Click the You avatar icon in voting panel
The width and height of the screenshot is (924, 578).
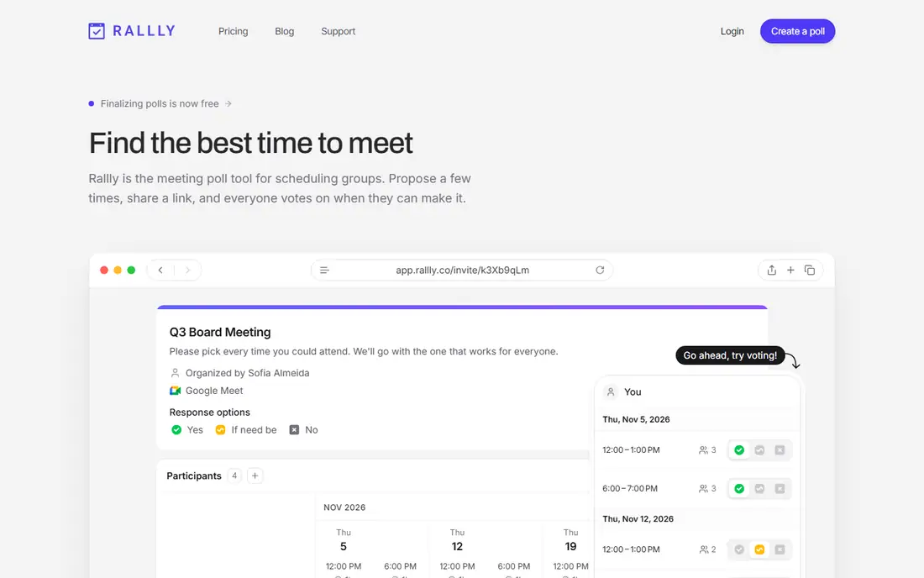pos(611,391)
